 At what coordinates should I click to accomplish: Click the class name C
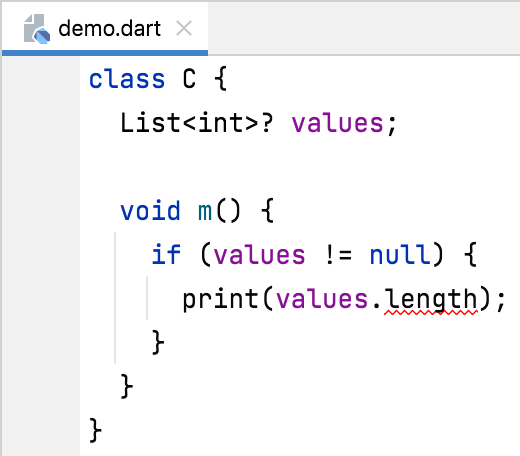click(x=189, y=79)
